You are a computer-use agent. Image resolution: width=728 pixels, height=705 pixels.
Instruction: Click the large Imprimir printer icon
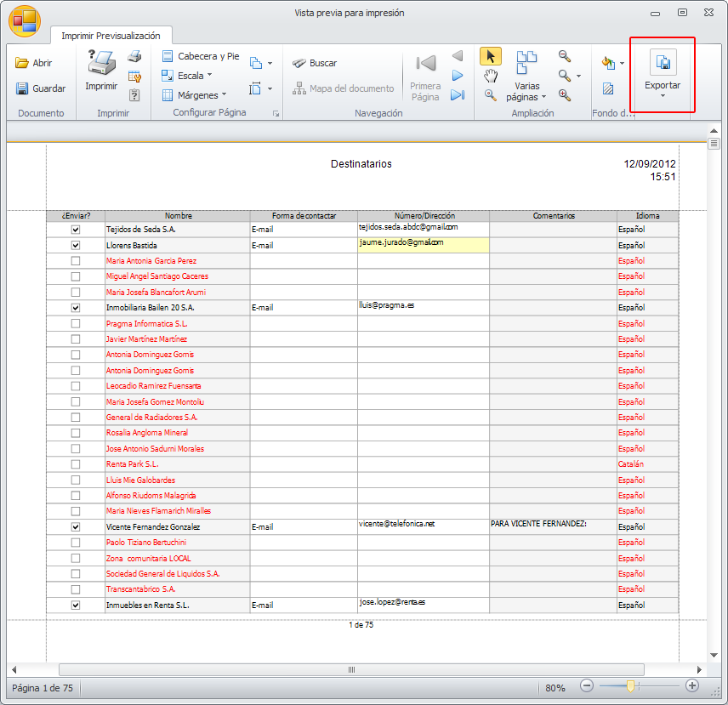click(x=101, y=64)
